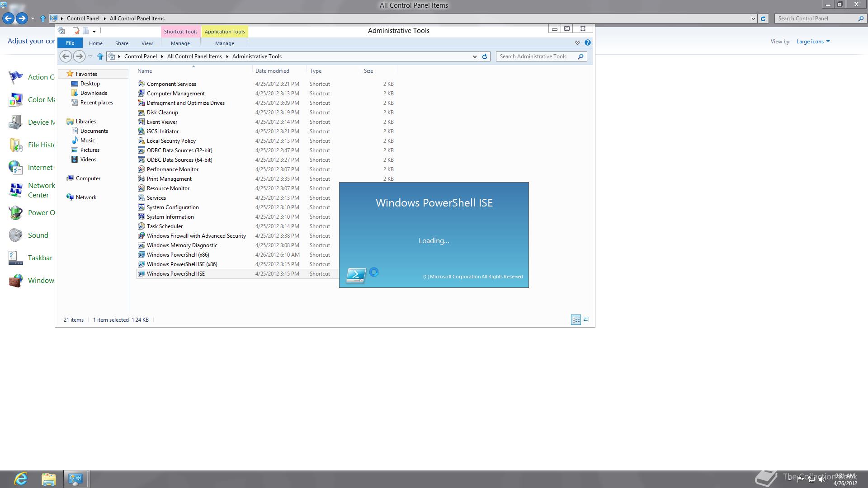The width and height of the screenshot is (868, 488).
Task: Open File Explorer from the taskbar
Action: pos(48,479)
